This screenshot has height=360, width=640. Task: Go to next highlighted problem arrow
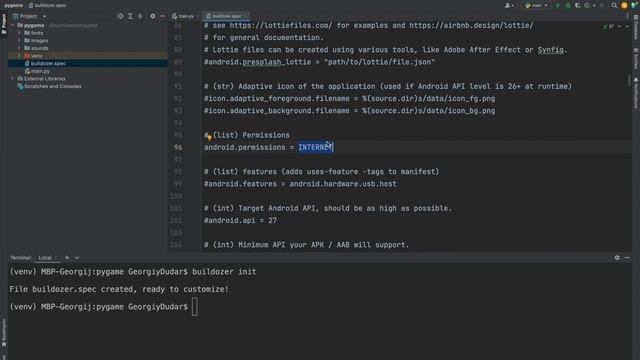coord(627,26)
